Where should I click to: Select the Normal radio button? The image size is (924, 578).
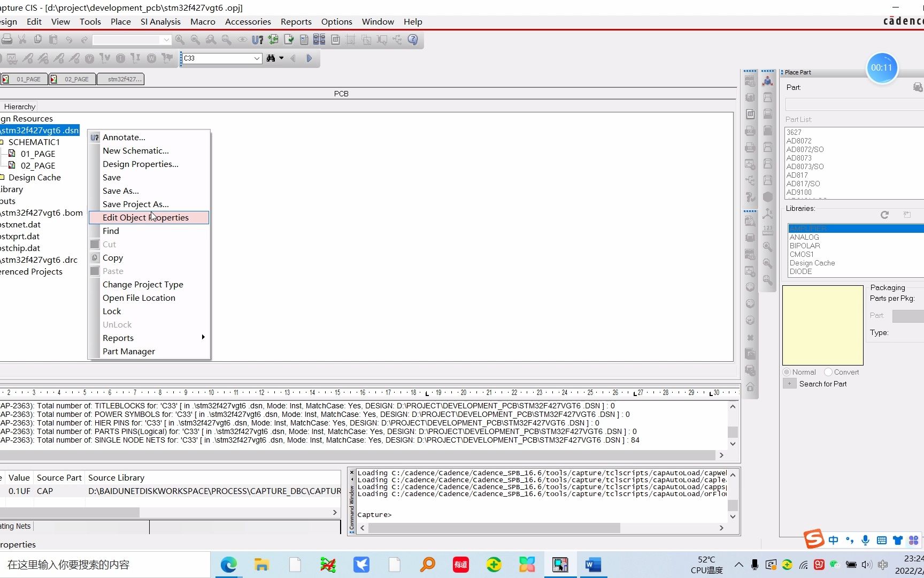click(787, 372)
